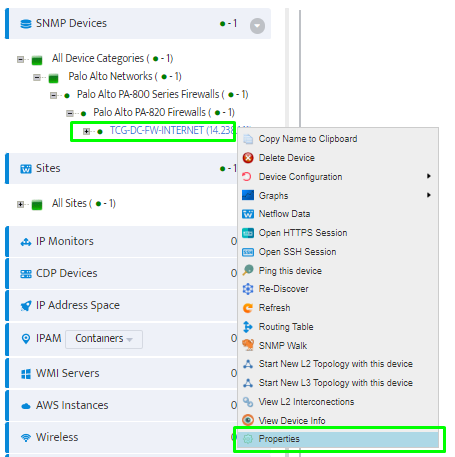Click the Palo Alto Networks folder icon

pos(53,78)
